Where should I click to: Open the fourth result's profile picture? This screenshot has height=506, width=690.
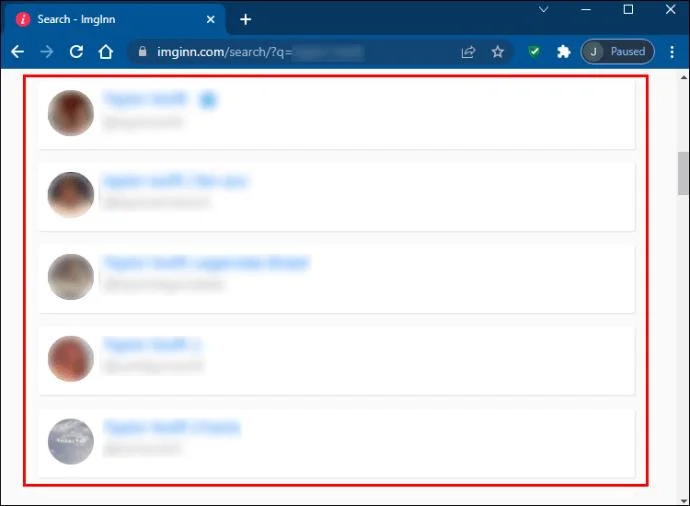coord(71,359)
